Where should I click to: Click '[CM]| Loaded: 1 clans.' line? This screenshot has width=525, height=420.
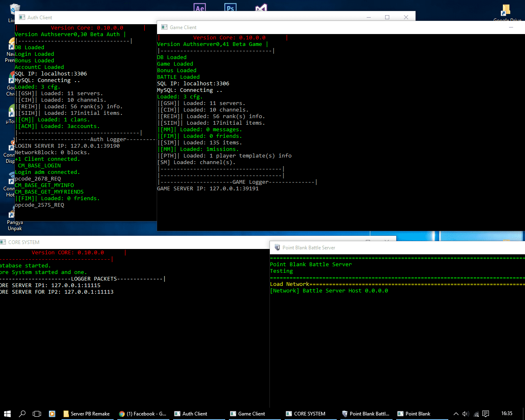click(52, 119)
